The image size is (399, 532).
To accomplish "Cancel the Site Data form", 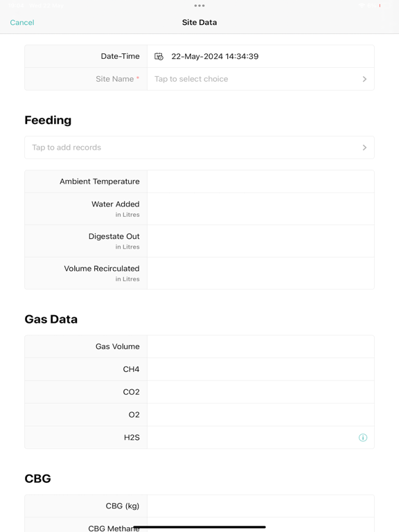I will (22, 22).
